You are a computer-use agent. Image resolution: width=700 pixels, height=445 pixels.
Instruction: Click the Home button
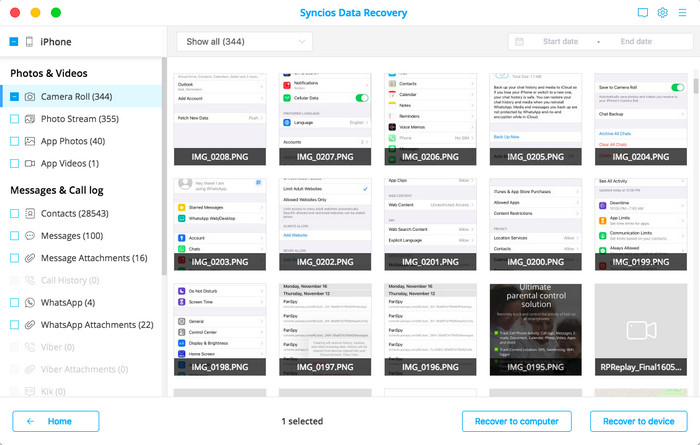click(x=56, y=421)
